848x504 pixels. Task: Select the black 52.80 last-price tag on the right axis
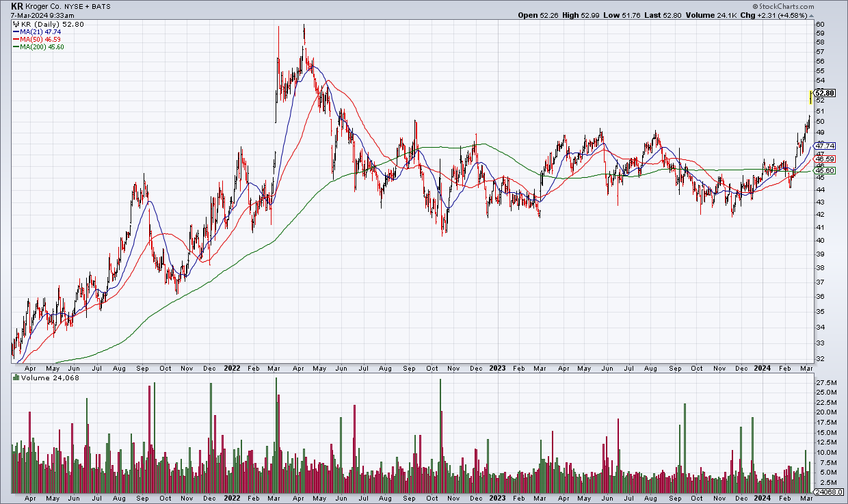pyautogui.click(x=825, y=93)
